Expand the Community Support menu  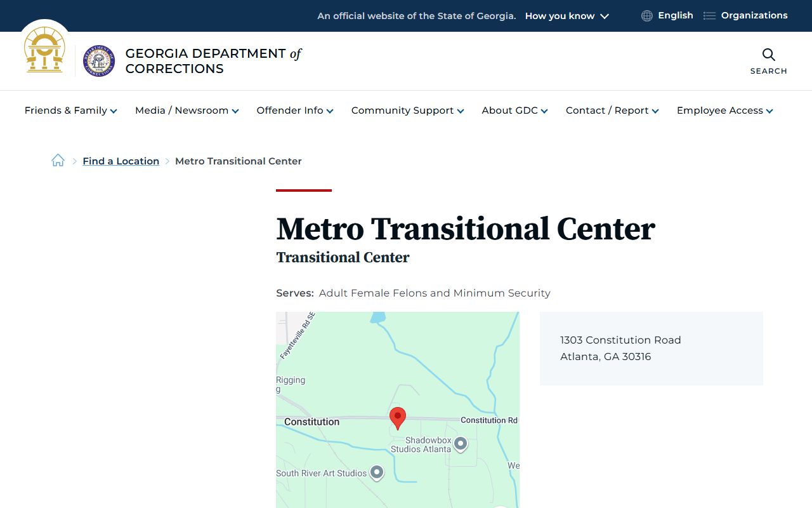coord(408,110)
